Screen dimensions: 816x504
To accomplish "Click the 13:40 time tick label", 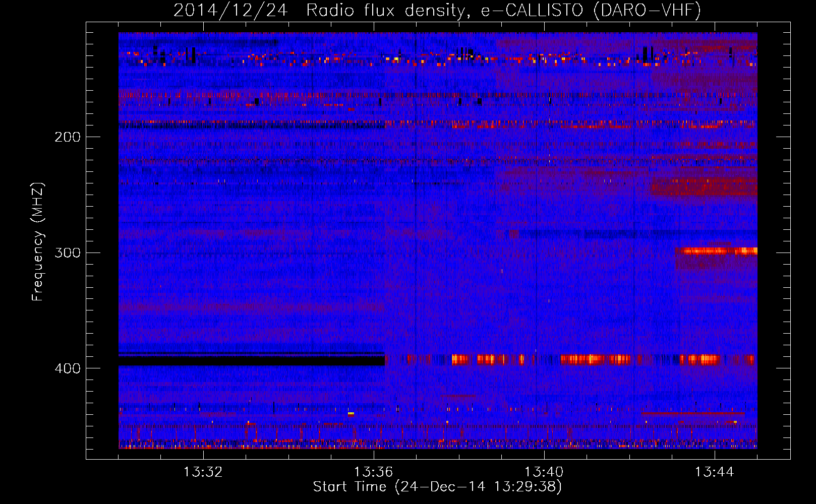I will pos(544,472).
